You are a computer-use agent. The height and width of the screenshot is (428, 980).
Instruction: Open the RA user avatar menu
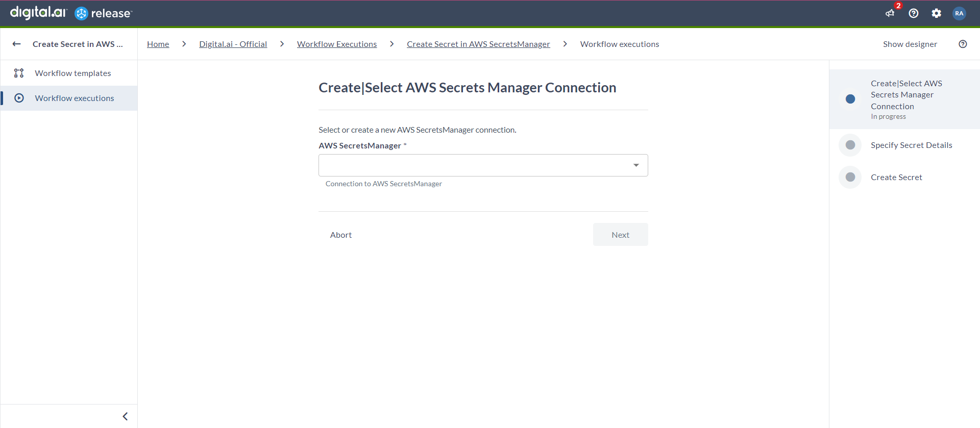pyautogui.click(x=959, y=13)
